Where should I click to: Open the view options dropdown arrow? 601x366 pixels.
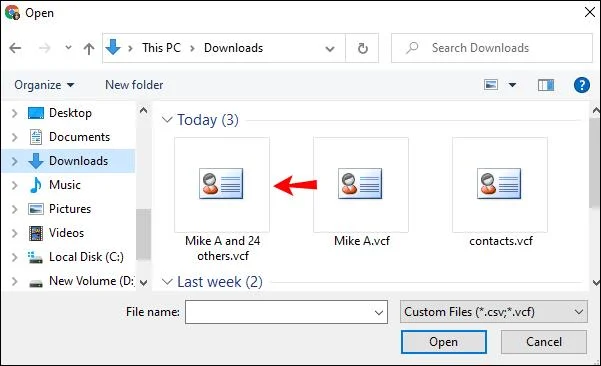coord(512,85)
